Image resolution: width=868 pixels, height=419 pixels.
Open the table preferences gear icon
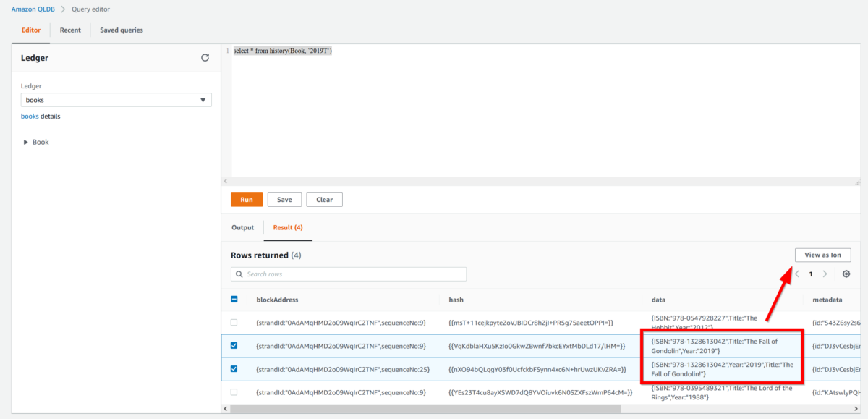[846, 274]
